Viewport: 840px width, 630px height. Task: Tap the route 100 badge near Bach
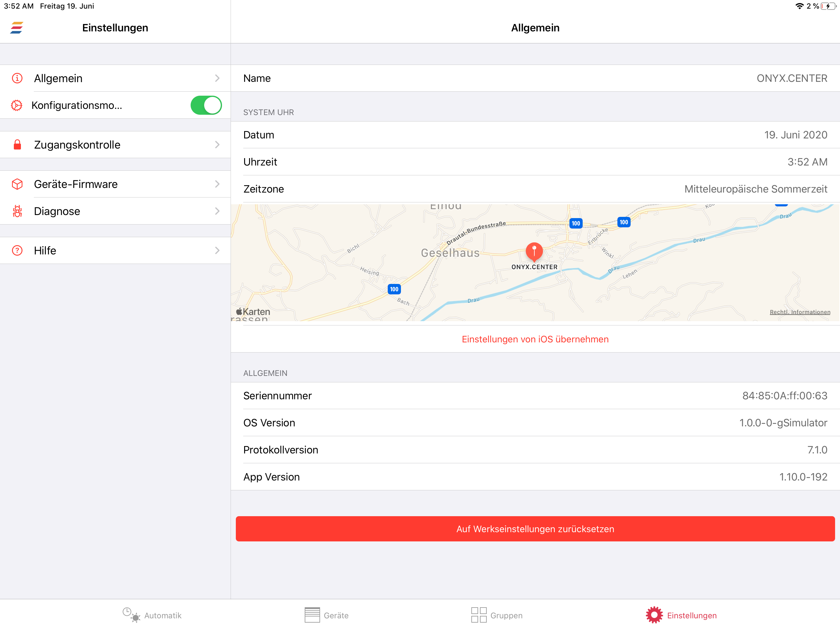[394, 289]
